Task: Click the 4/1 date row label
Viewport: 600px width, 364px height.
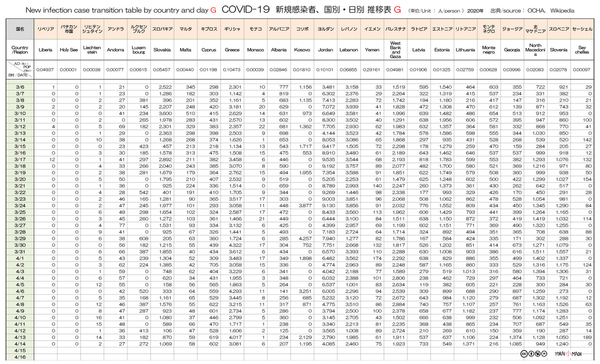Action: point(20,258)
